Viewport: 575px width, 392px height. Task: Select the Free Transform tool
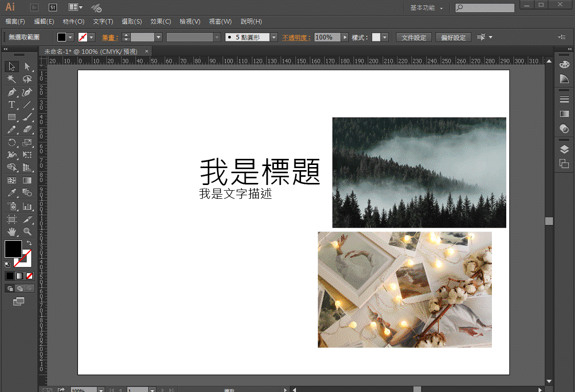tap(27, 155)
